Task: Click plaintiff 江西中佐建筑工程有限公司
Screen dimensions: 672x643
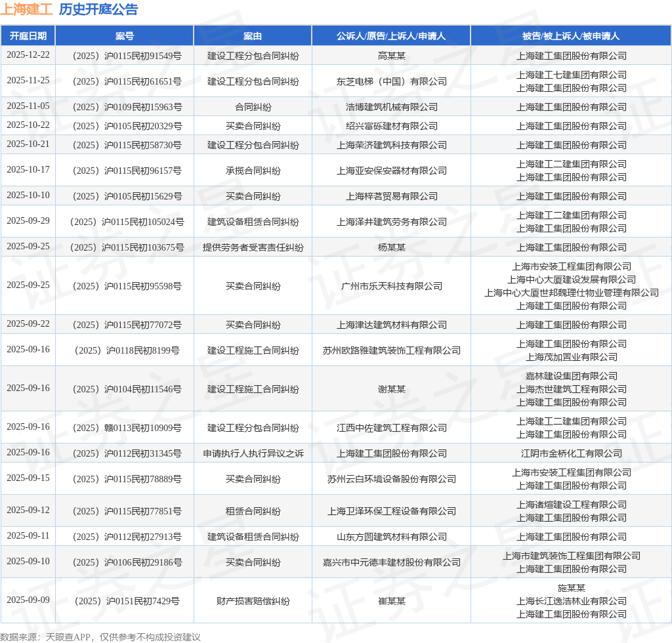Action: click(392, 428)
